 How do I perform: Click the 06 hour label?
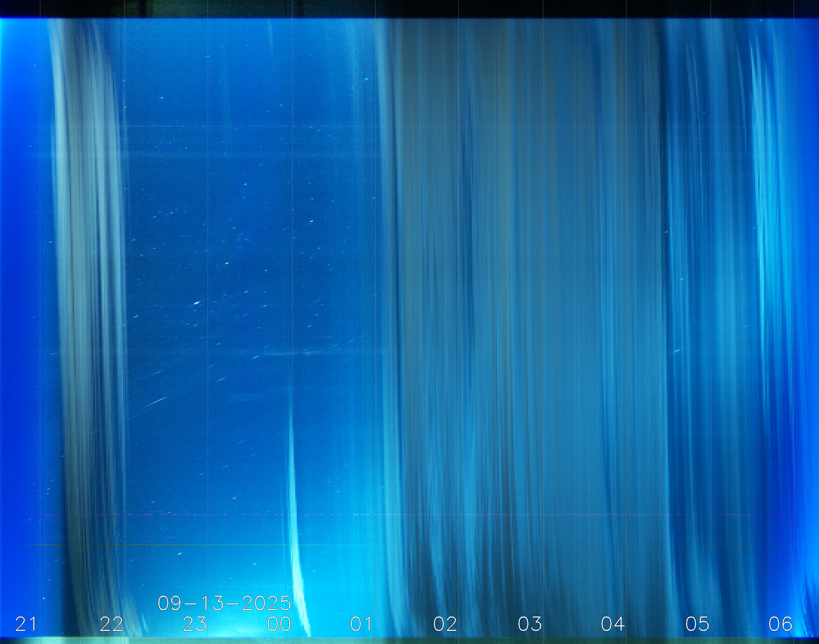tap(780, 624)
